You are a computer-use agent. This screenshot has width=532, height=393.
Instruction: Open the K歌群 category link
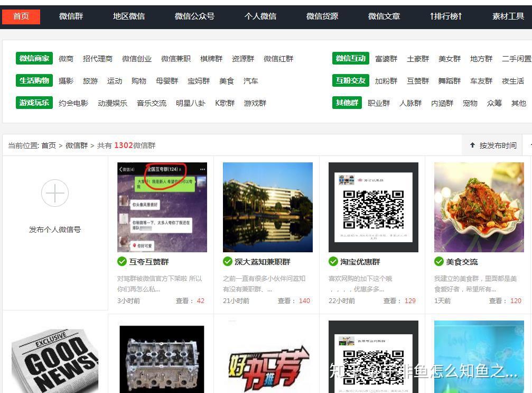pos(225,103)
